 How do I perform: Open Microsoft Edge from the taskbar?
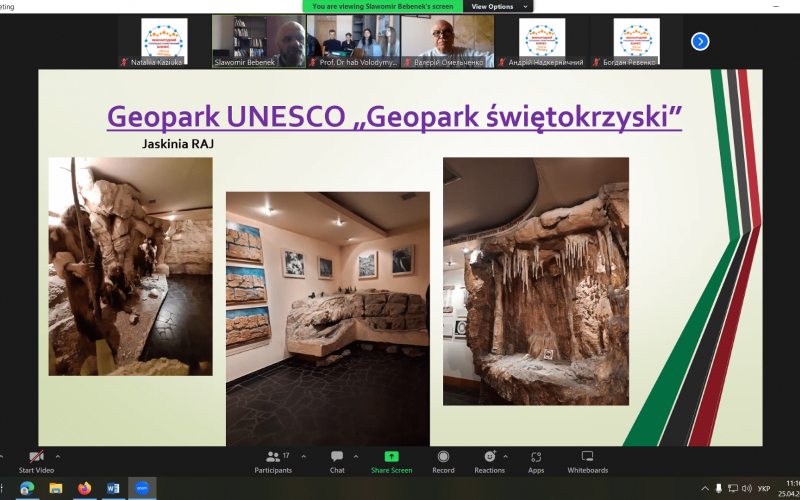[27, 488]
